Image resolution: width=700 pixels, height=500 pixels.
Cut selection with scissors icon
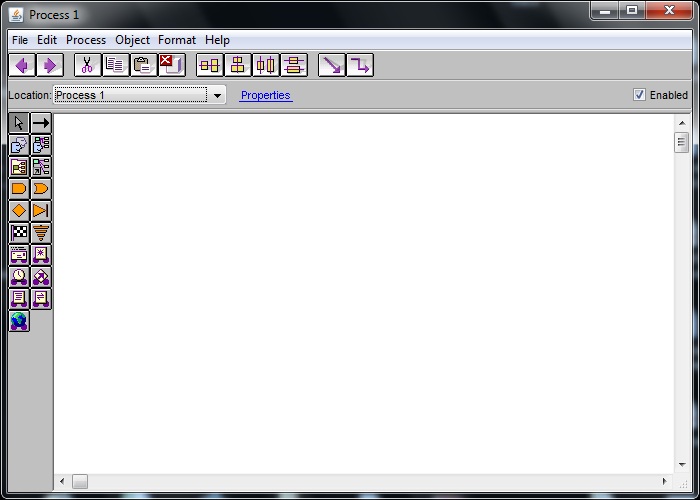click(88, 66)
